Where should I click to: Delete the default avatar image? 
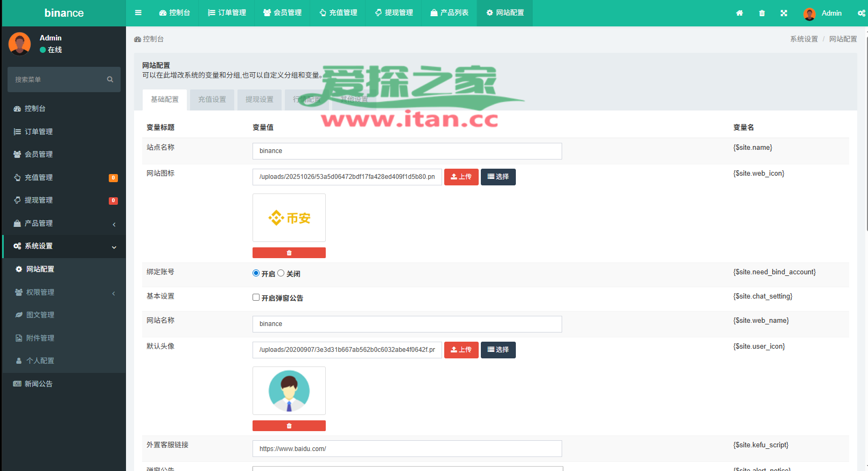click(x=289, y=426)
